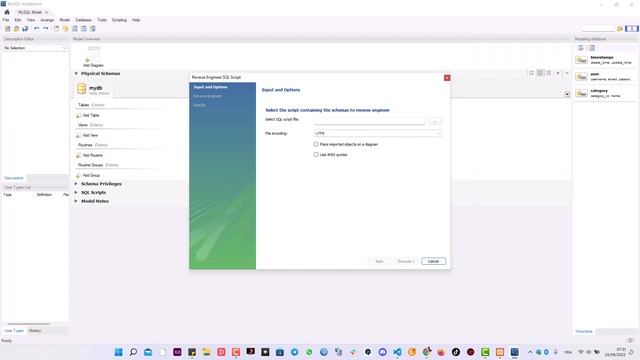Viewport: 640px width, 360px height.
Task: Collapse the mydb schema panel arrow
Action: [567, 94]
